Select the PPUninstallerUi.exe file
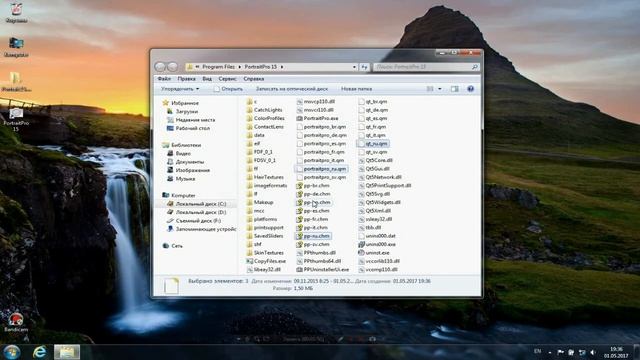Screen dimensions: 640x360 pos(322,269)
